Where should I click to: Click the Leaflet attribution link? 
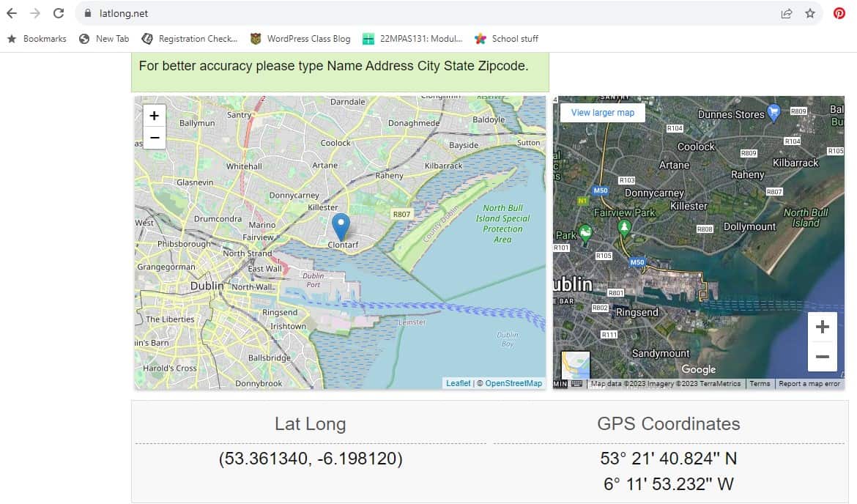click(x=458, y=383)
